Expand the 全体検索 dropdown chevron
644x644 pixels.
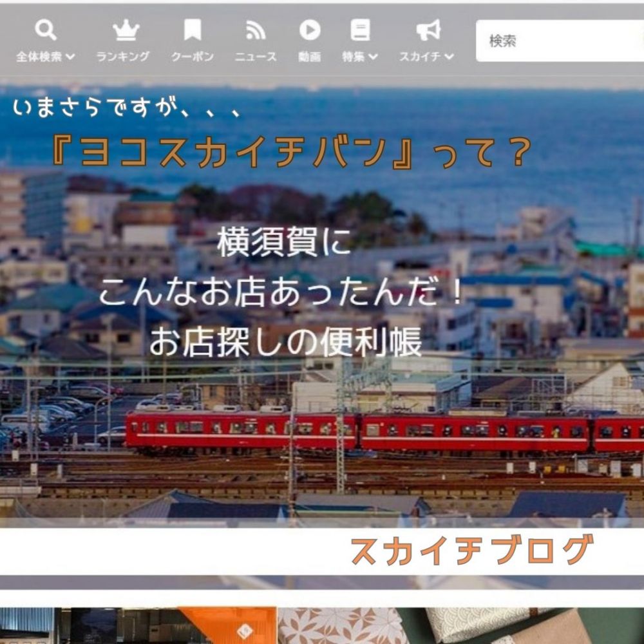tap(70, 57)
